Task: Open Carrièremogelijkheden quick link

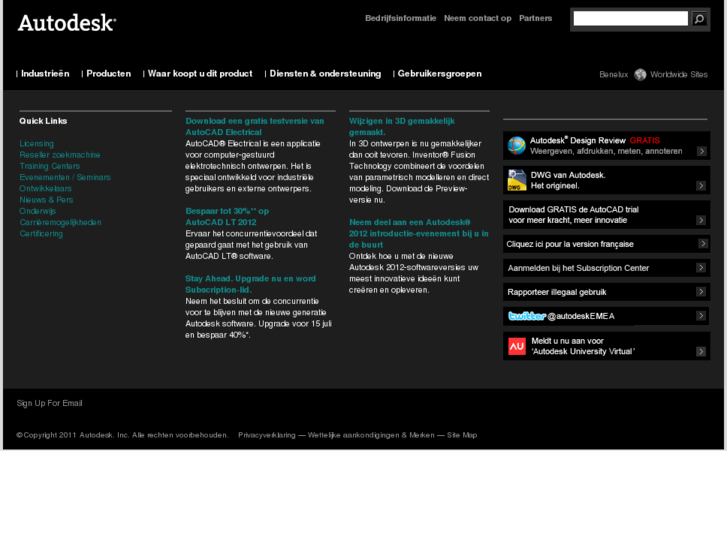Action: click(x=60, y=222)
